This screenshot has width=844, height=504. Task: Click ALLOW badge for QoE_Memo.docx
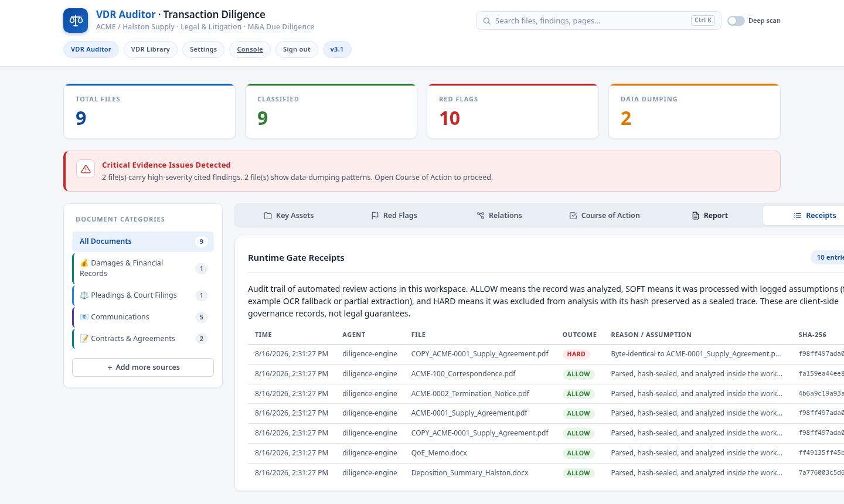(578, 453)
